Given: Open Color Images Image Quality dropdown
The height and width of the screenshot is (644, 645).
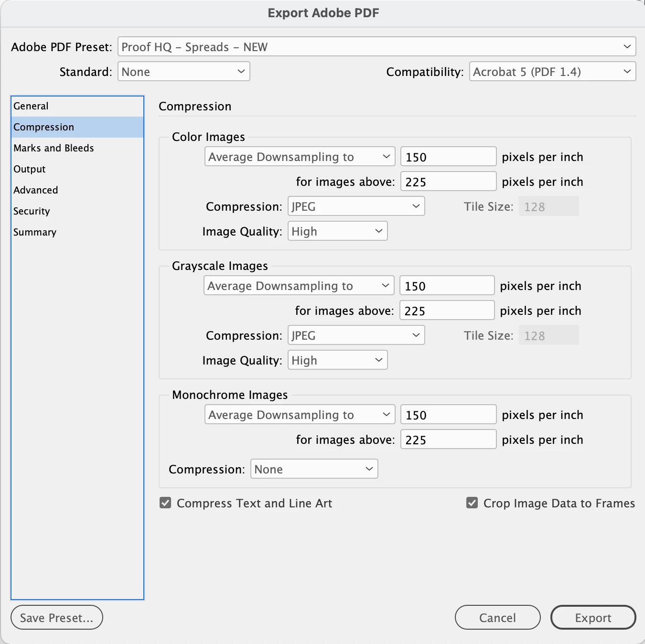Looking at the screenshot, I should point(338,231).
